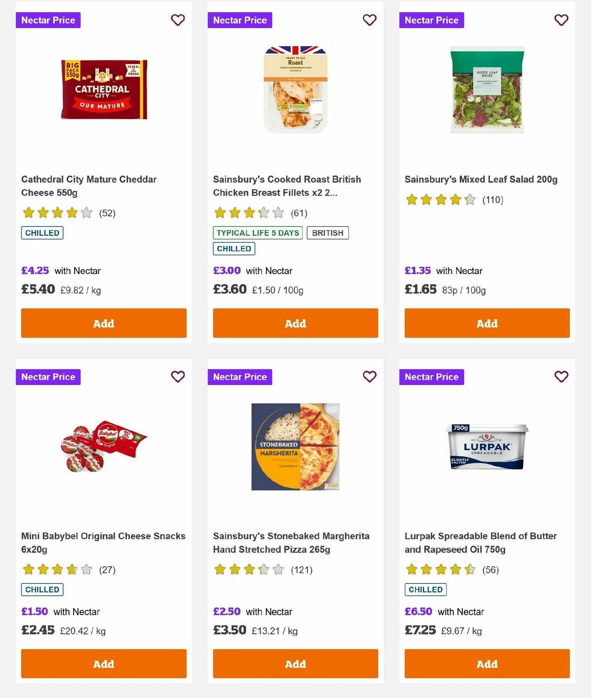592x700 pixels.
Task: Add Lurpak Spreadable to the basket
Action: 486,664
